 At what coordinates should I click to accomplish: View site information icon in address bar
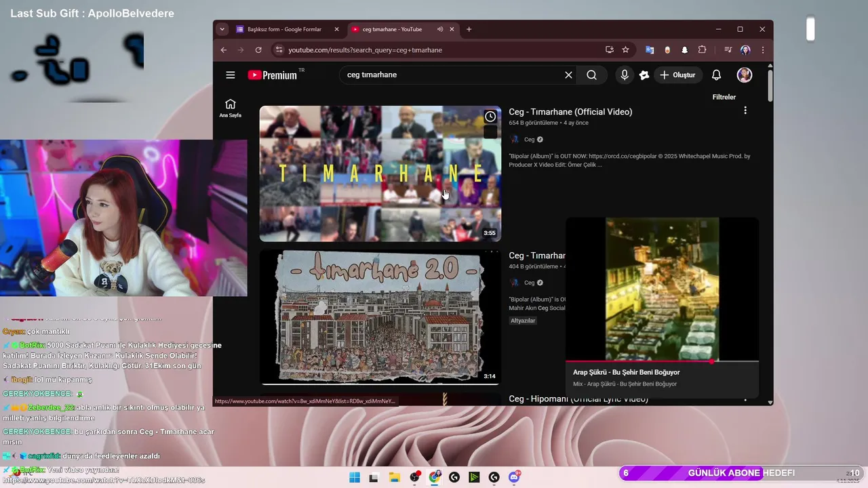[x=278, y=49]
